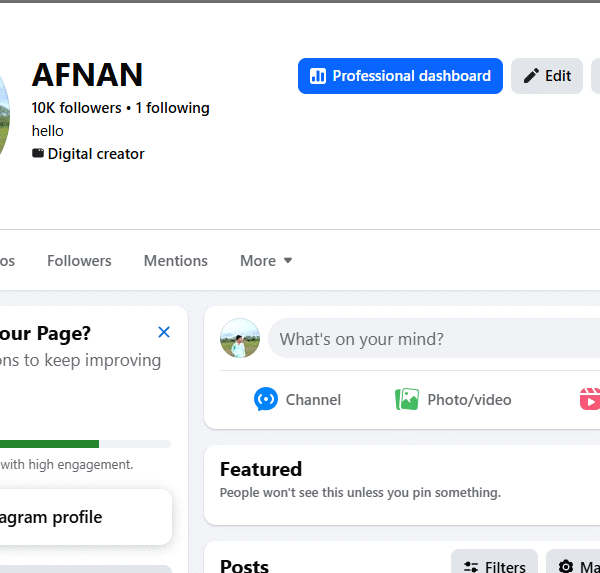
Task: Click the bar chart icon on dashboard button
Action: [x=318, y=76]
